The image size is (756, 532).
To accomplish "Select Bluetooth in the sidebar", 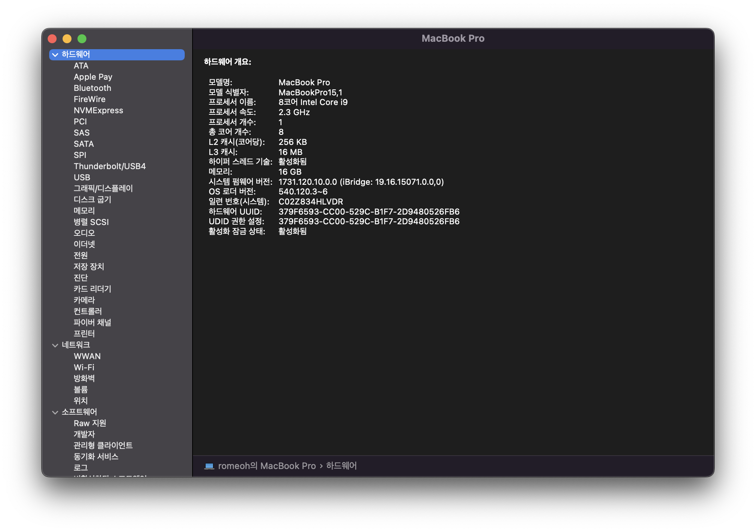I will (x=92, y=88).
